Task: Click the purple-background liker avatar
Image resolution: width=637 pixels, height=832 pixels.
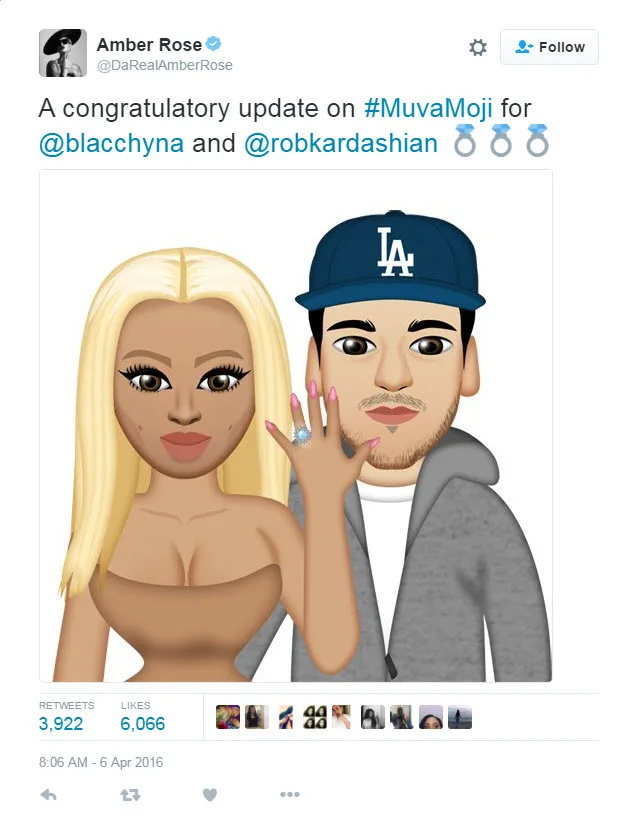Action: tap(431, 717)
